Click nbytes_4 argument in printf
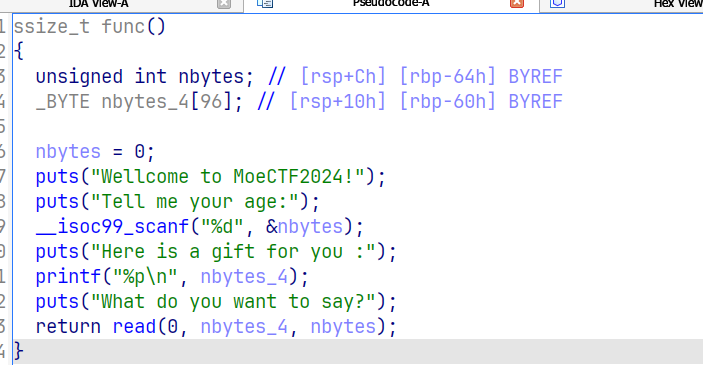The height and width of the screenshot is (365, 703). (x=244, y=277)
